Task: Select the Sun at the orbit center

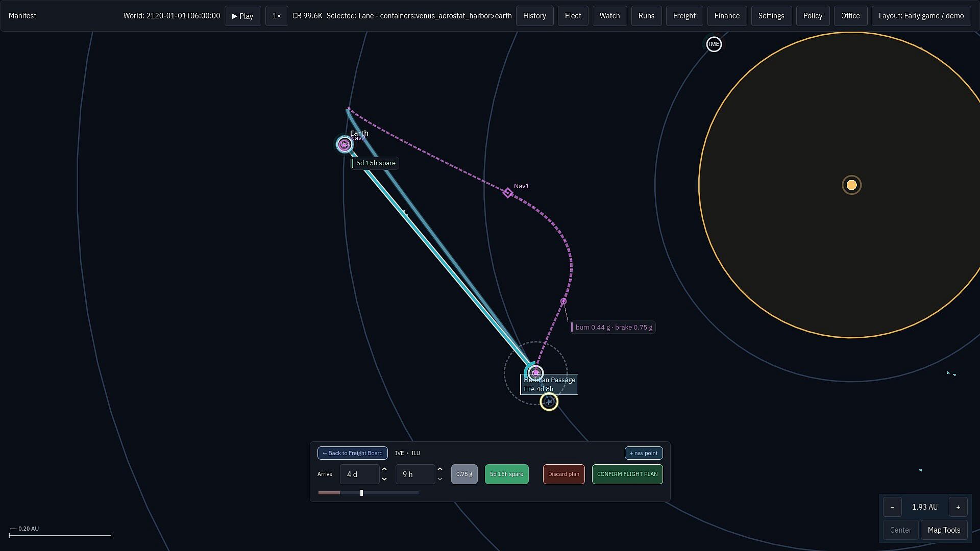Action: click(x=851, y=185)
